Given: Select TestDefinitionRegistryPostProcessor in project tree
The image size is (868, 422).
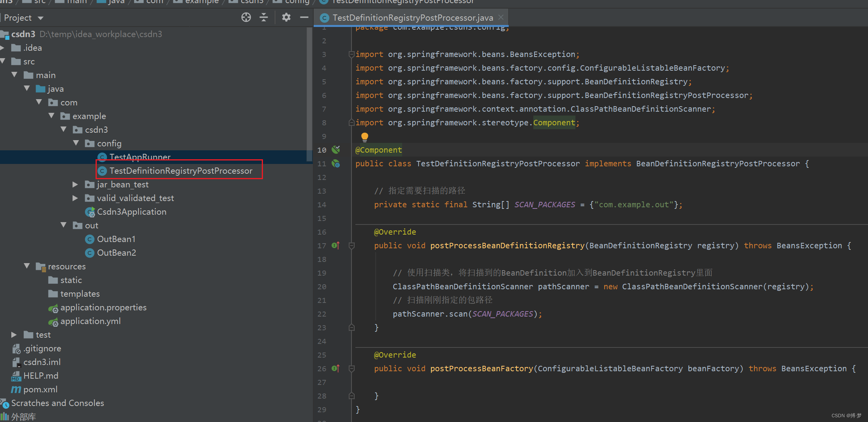Looking at the screenshot, I should coord(181,171).
